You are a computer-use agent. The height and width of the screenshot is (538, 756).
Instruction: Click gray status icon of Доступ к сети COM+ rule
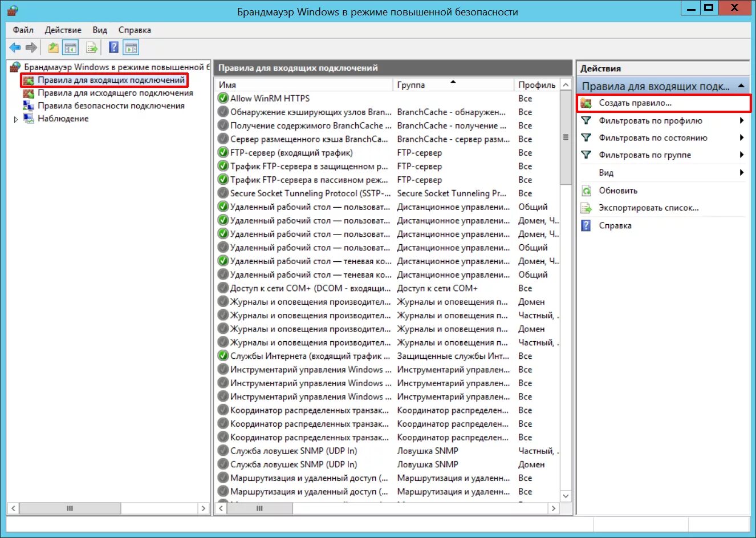pyautogui.click(x=223, y=288)
